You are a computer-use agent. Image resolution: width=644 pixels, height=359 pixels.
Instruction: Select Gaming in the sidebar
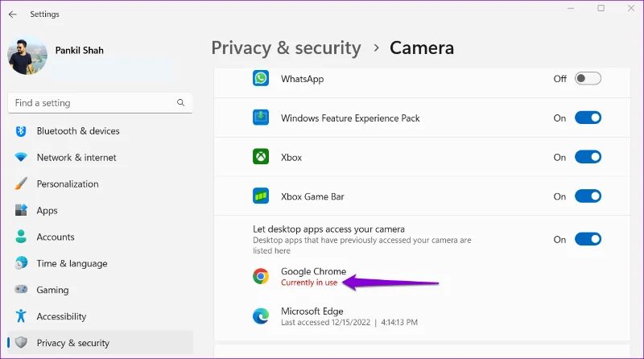coord(100,290)
